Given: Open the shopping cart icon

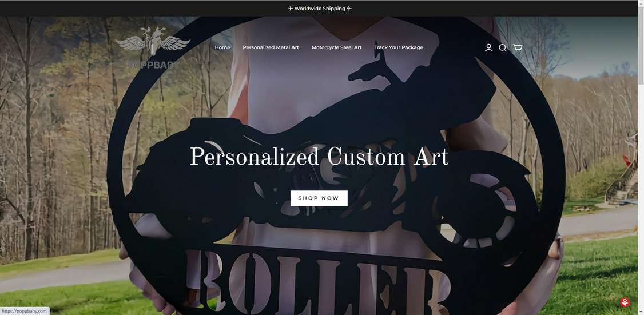Looking at the screenshot, I should click(518, 47).
